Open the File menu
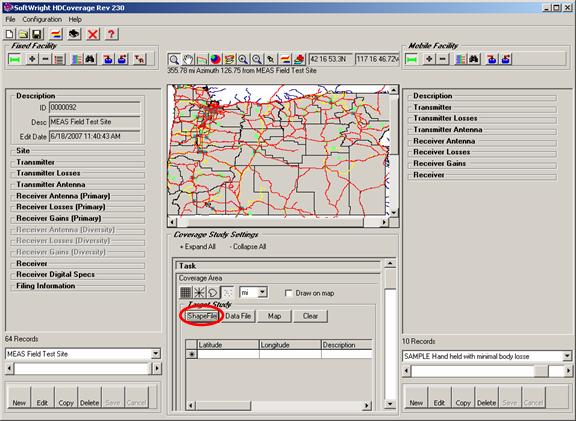 tap(10, 19)
